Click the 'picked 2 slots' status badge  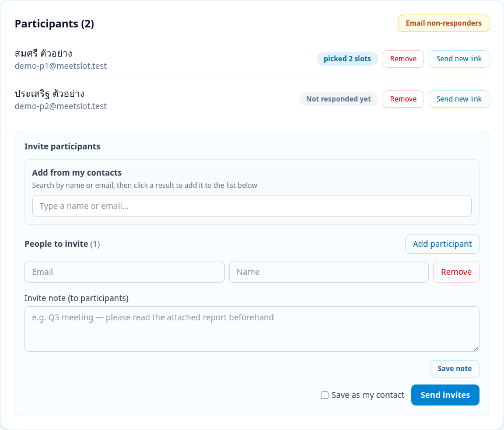point(347,59)
